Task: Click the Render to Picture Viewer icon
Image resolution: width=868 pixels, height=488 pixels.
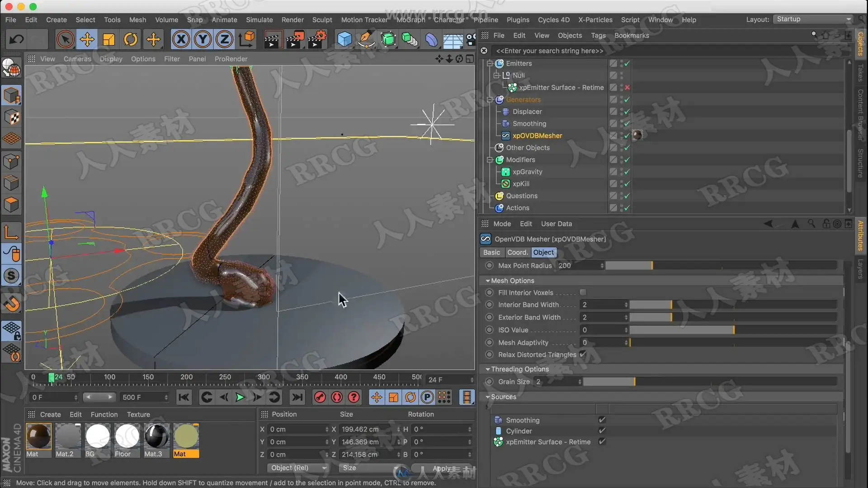Action: (x=295, y=40)
